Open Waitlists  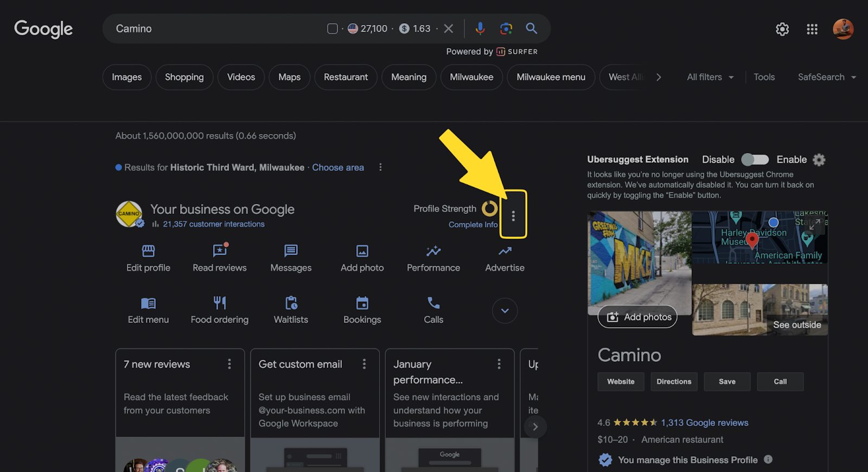291,310
